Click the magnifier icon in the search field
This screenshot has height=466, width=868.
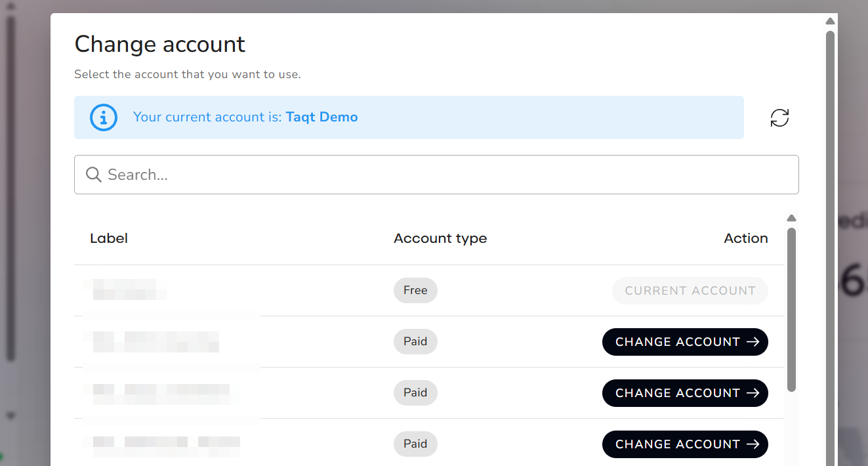click(94, 175)
